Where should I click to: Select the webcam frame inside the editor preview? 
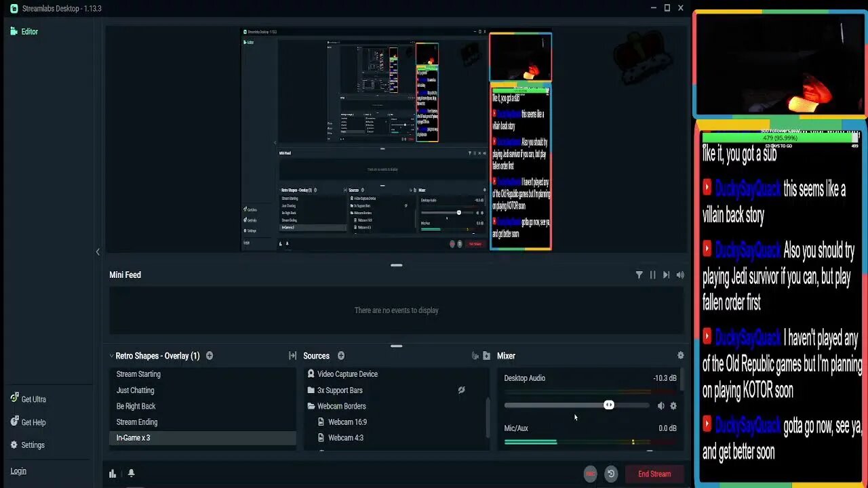521,57
